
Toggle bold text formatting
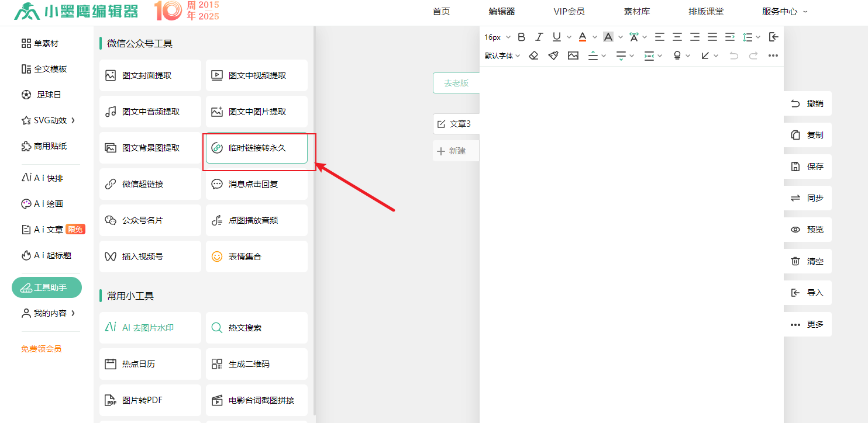(522, 37)
